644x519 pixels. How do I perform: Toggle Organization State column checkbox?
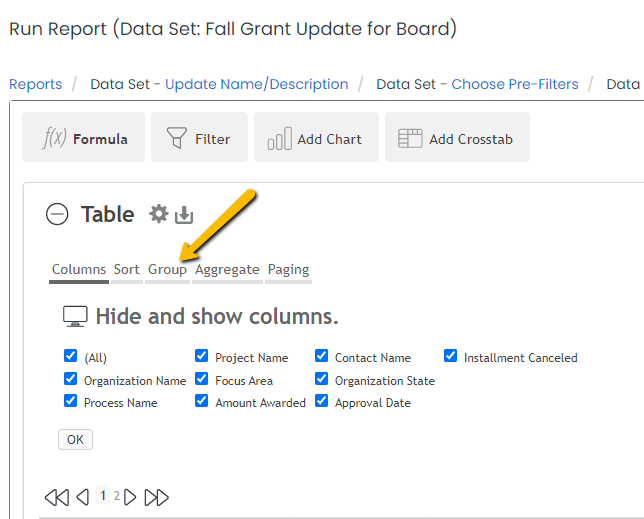[x=321, y=379]
